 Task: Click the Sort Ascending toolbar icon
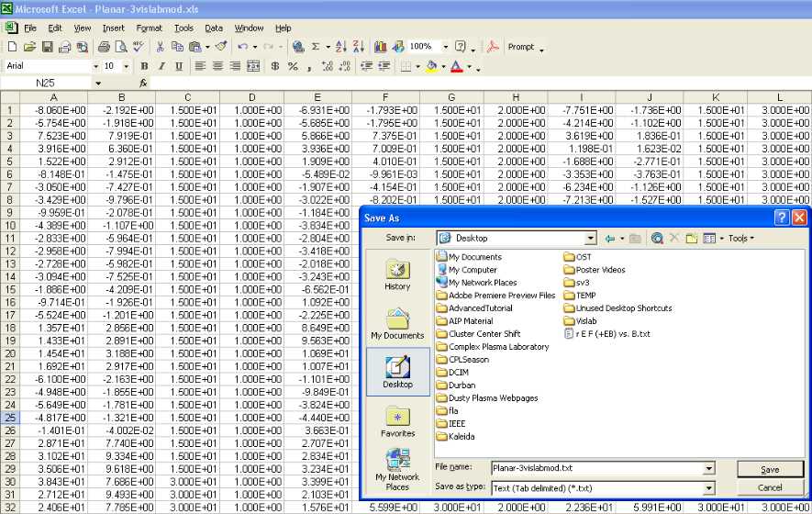[341, 47]
